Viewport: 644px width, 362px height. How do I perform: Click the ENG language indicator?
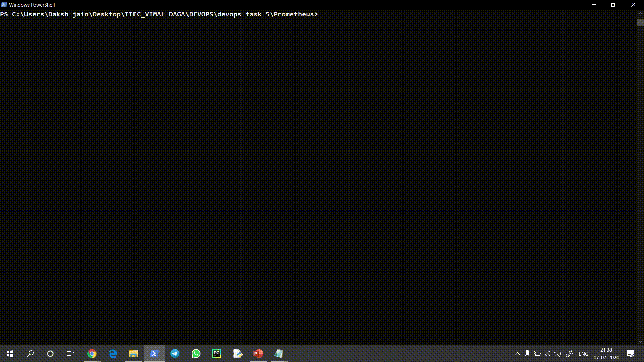pyautogui.click(x=583, y=354)
